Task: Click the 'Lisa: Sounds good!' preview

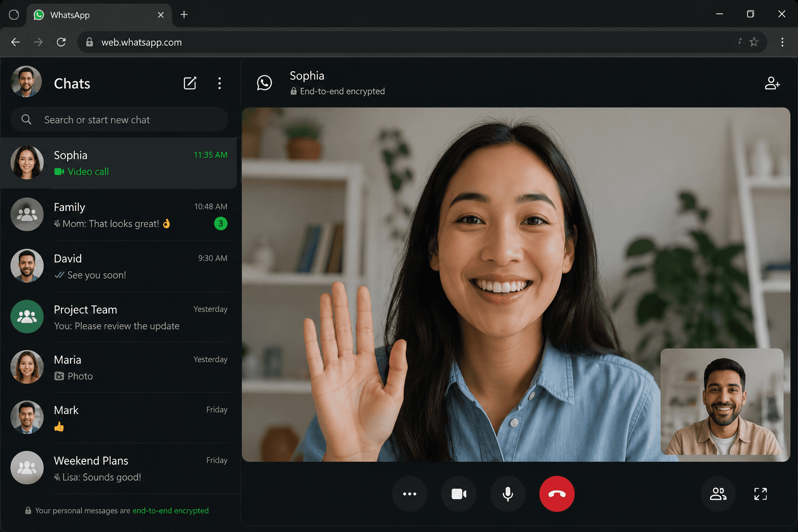Action: (x=102, y=477)
